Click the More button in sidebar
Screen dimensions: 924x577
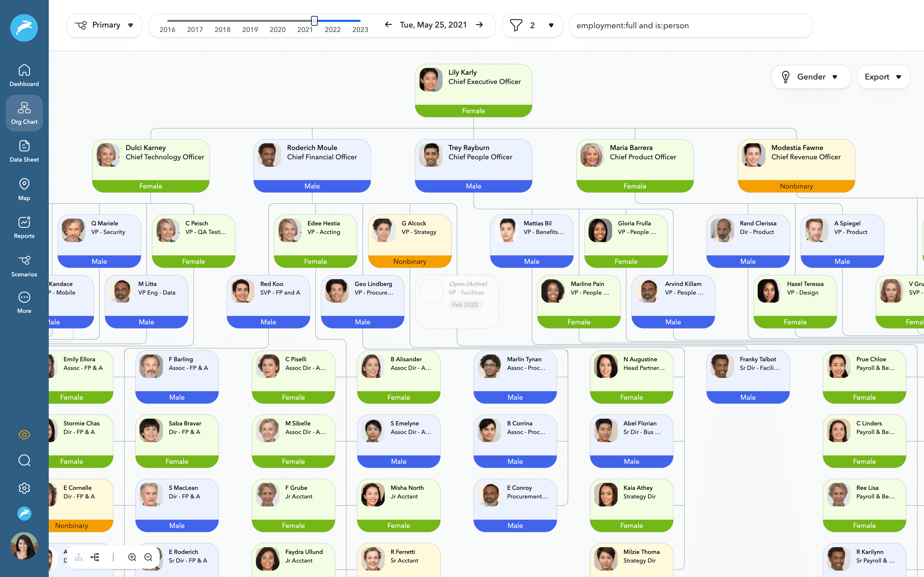coord(24,302)
